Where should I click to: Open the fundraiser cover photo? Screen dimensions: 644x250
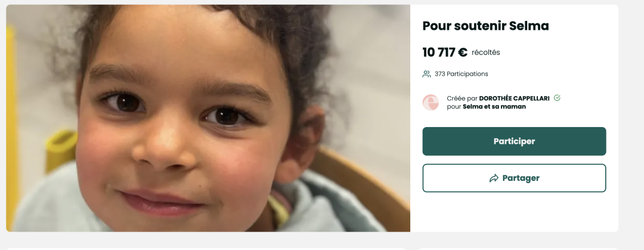point(208,118)
